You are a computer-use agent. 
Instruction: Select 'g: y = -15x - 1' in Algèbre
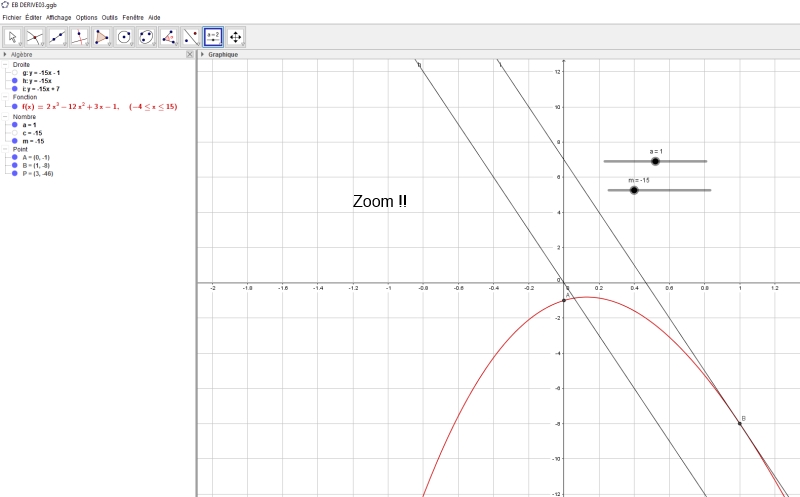point(41,73)
